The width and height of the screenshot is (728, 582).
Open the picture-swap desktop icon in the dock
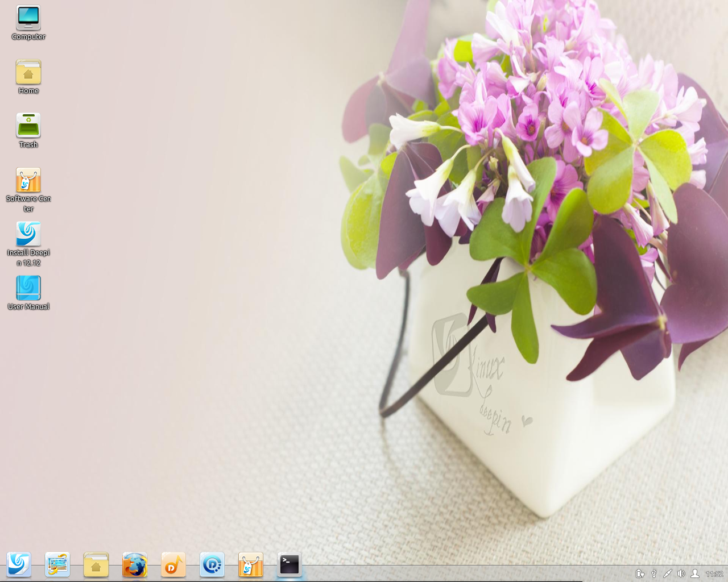pos(57,564)
